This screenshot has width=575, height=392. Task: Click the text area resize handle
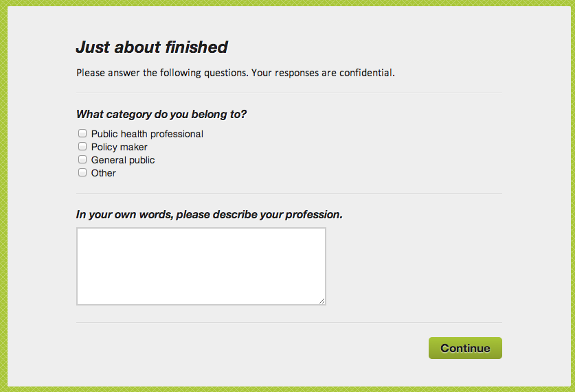(x=322, y=301)
